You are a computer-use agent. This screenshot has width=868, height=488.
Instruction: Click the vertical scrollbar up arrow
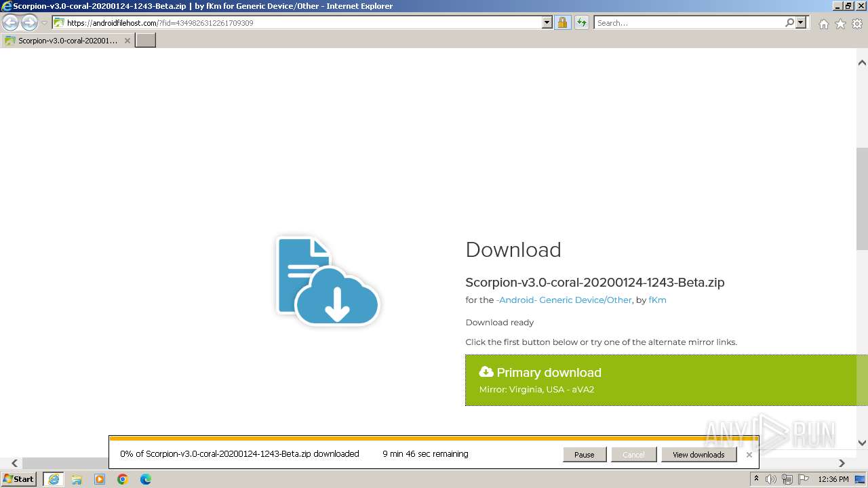862,63
